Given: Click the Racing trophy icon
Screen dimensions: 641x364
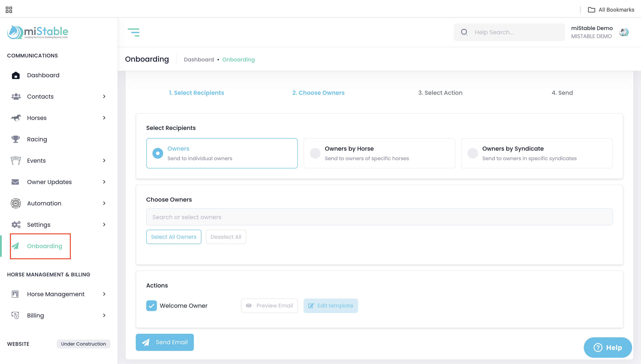Looking at the screenshot, I should pyautogui.click(x=16, y=139).
